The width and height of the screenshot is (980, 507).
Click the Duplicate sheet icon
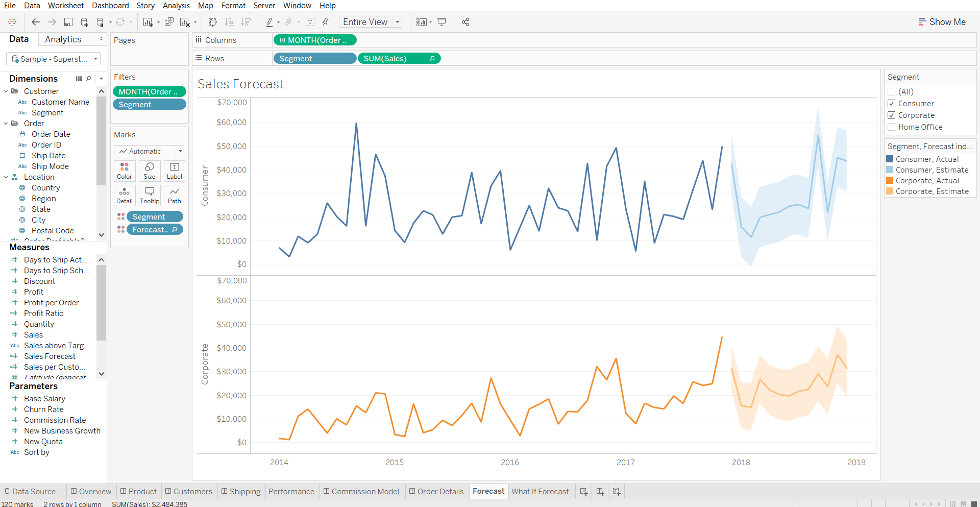(x=169, y=22)
